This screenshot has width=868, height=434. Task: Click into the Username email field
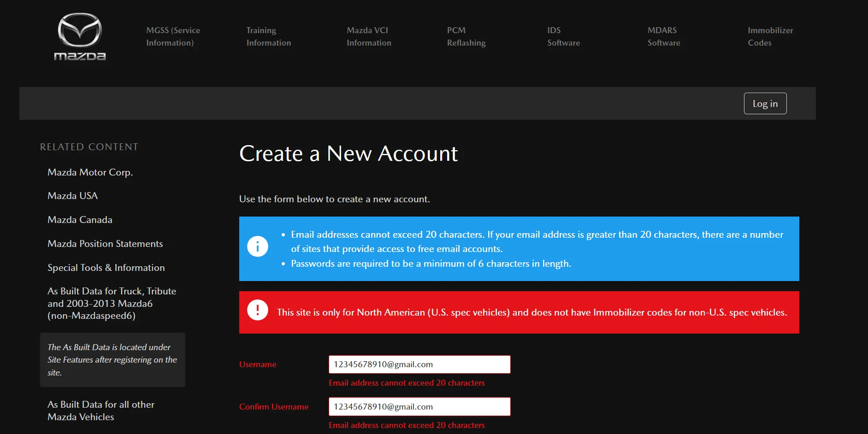click(x=419, y=364)
